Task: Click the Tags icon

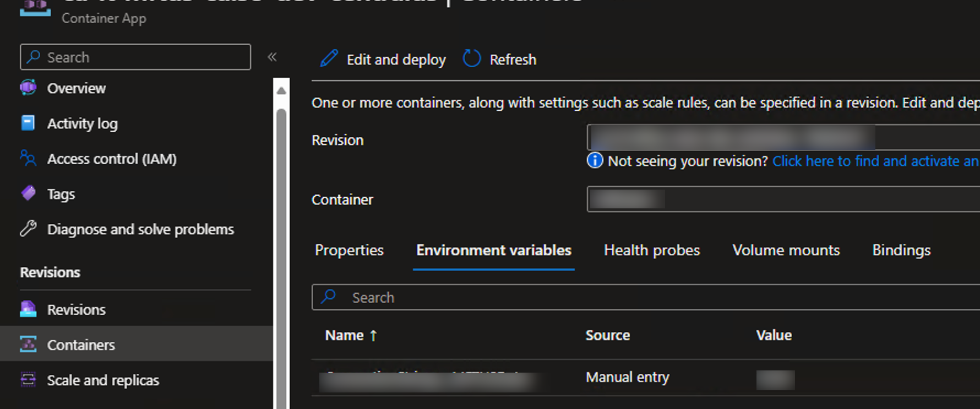Action: coord(28,193)
